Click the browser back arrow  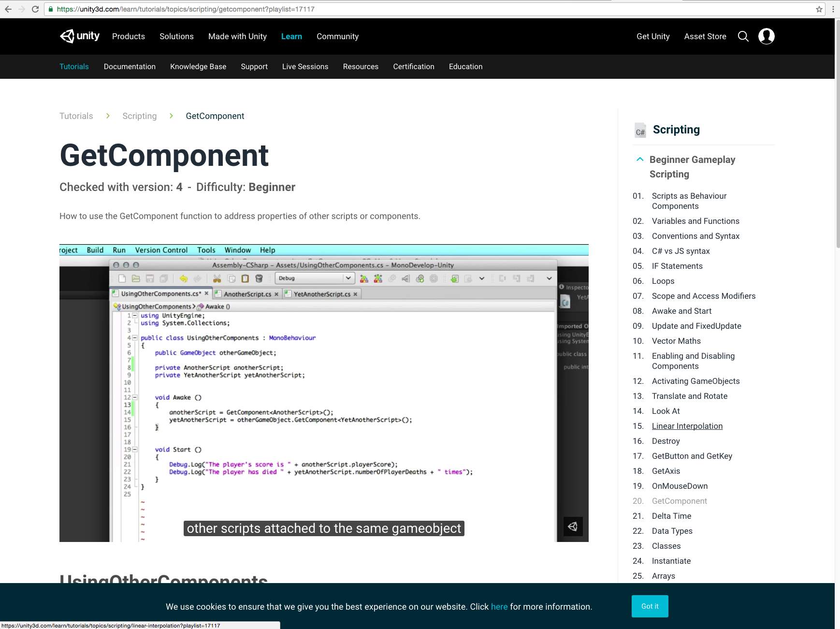pyautogui.click(x=8, y=9)
